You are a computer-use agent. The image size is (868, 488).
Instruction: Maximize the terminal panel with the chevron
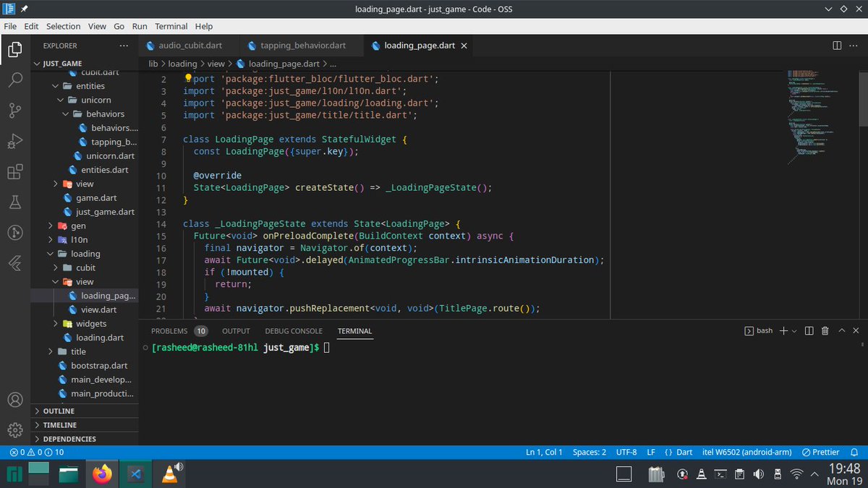[x=841, y=330]
